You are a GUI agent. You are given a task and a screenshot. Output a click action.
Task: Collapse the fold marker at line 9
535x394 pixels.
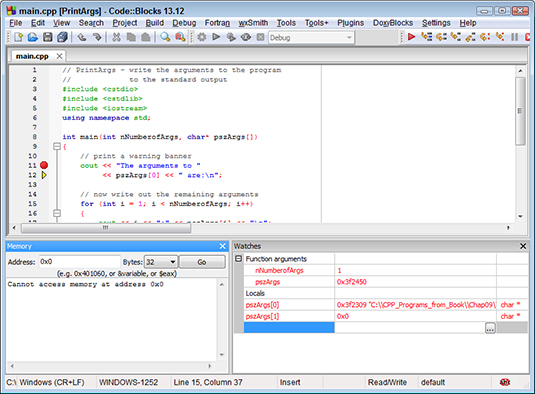(57, 146)
